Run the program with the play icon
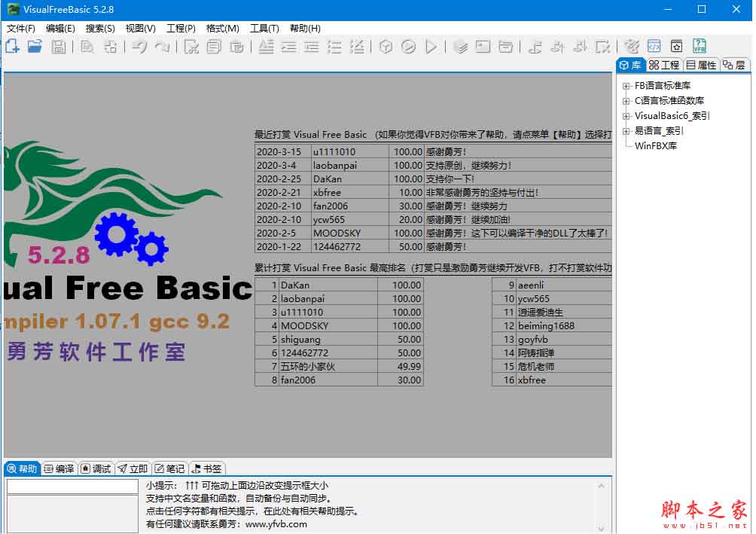 tap(431, 46)
